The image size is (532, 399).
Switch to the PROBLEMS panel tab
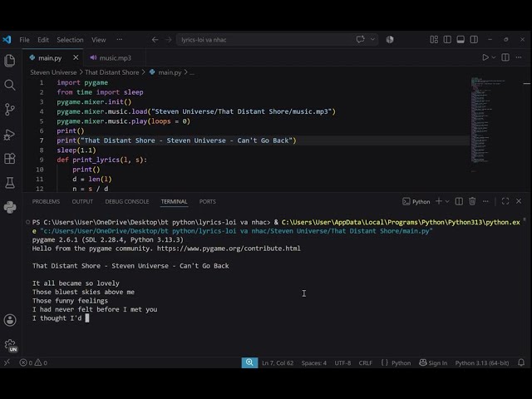(x=46, y=201)
